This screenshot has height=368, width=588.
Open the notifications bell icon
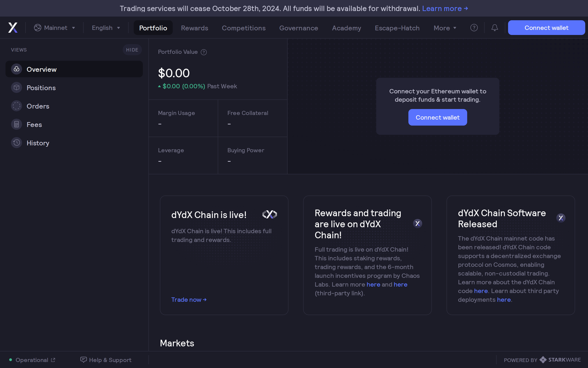[495, 28]
